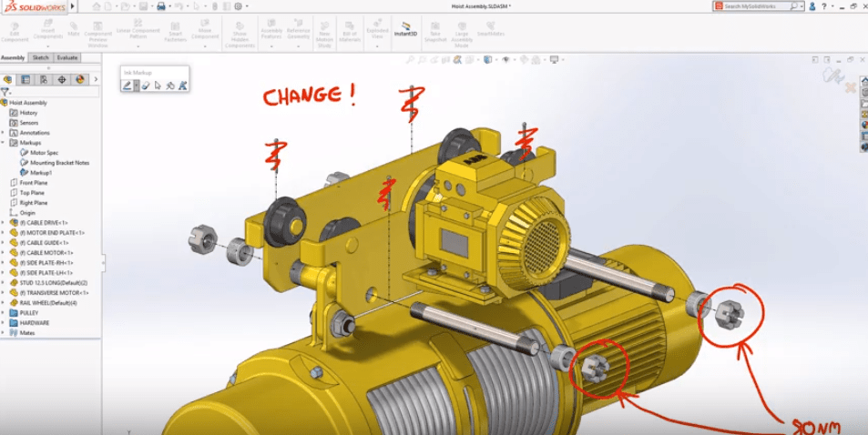Expand the PULLEY folder
868x435 pixels.
(x=4, y=313)
